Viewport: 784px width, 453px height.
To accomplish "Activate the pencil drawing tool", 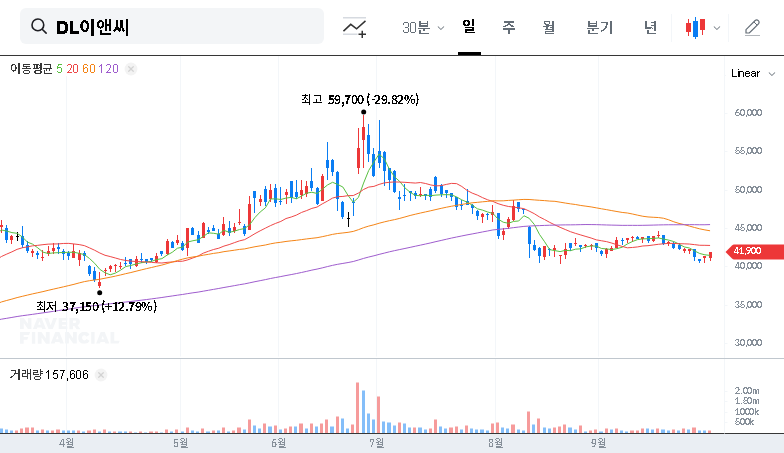I will [x=752, y=28].
